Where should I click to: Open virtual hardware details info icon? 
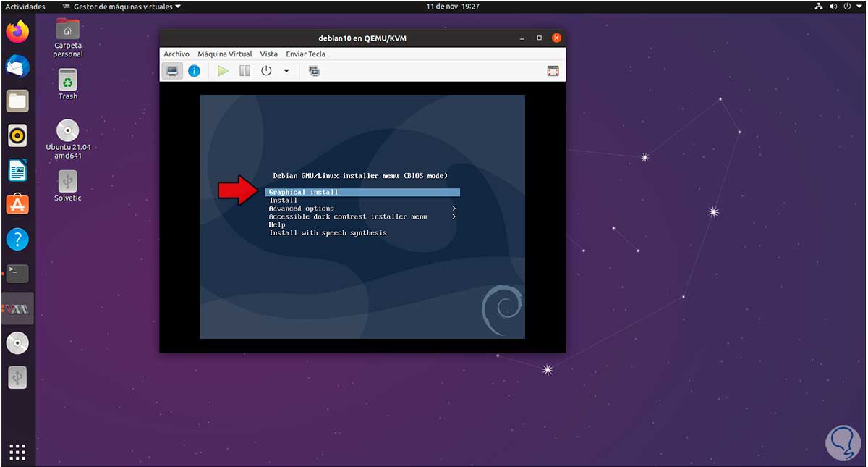click(x=194, y=71)
